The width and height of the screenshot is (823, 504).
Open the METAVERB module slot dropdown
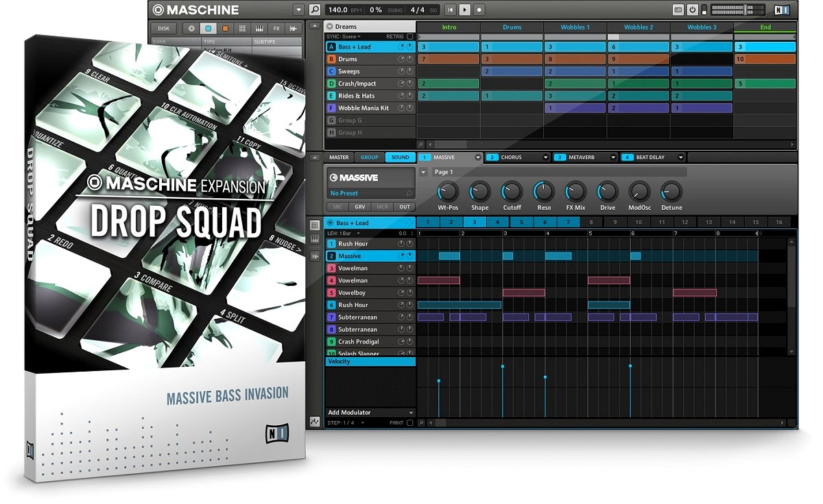(612, 157)
